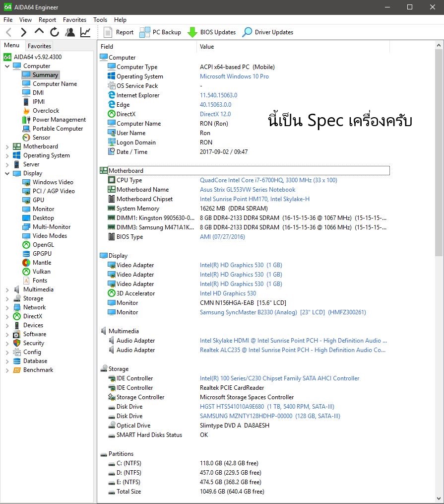Expand the Multimedia tree node
This screenshot has height=504, width=444.
(7, 290)
